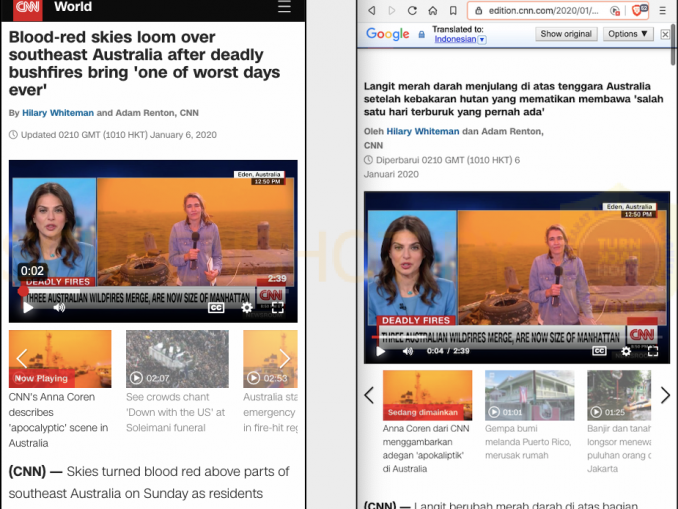Click the CNN logo in left window
This screenshot has width=678, height=509.
tap(28, 8)
